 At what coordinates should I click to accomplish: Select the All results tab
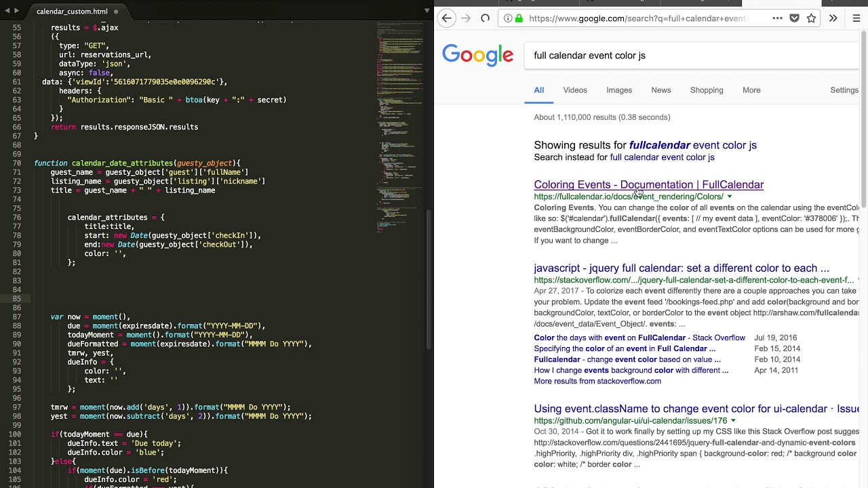(x=538, y=90)
